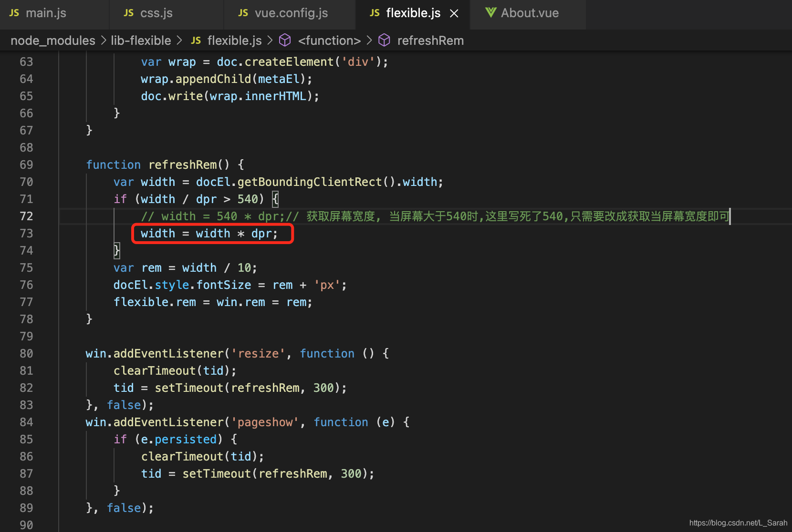
Task: Click the JS icon on vue.config.js tab
Action: click(243, 13)
